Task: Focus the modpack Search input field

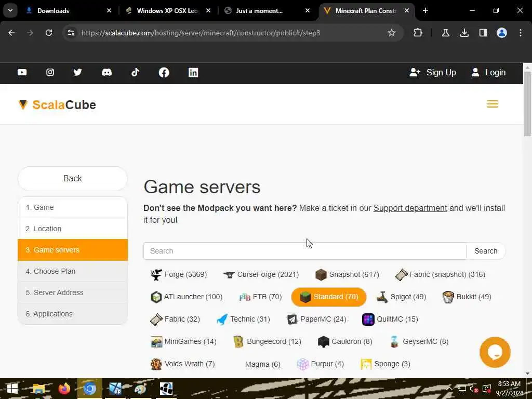Action: [x=304, y=251]
